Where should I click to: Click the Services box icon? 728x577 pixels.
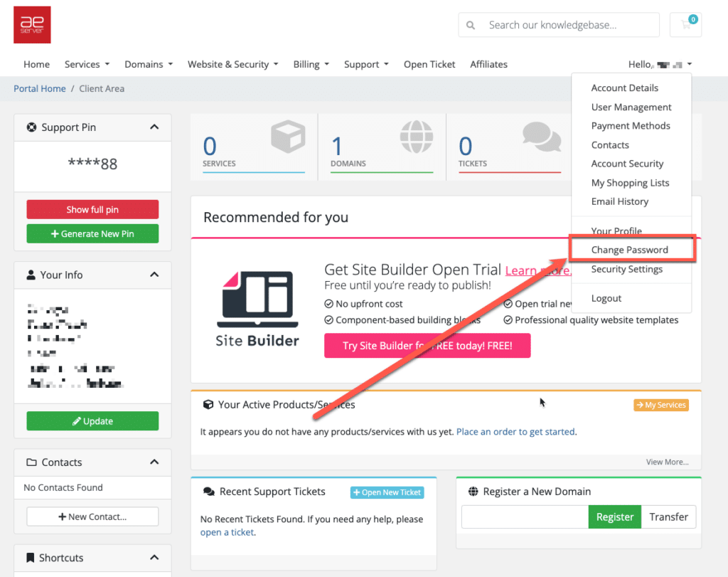(x=287, y=137)
